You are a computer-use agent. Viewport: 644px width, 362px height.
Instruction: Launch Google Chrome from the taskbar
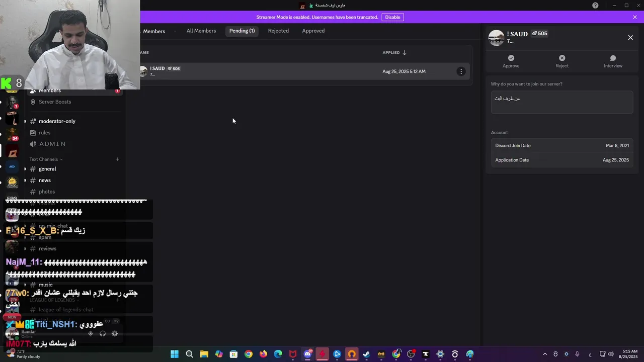[x=249, y=354]
